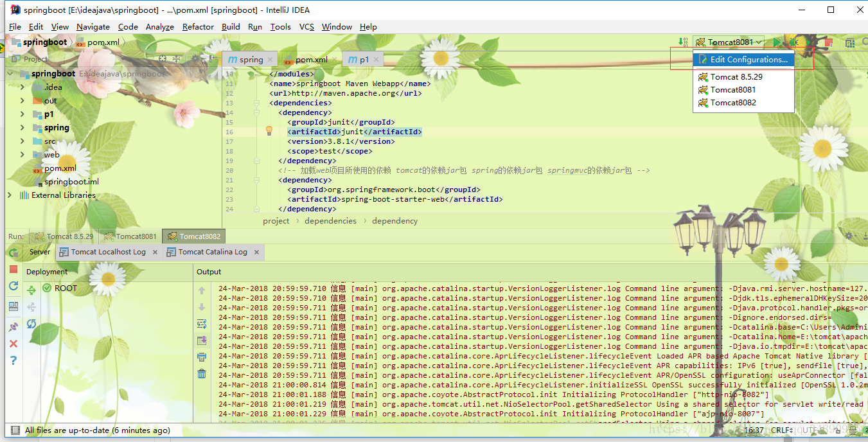This screenshot has width=868, height=442.
Task: Expand the spring module folder
Action: tap(22, 128)
